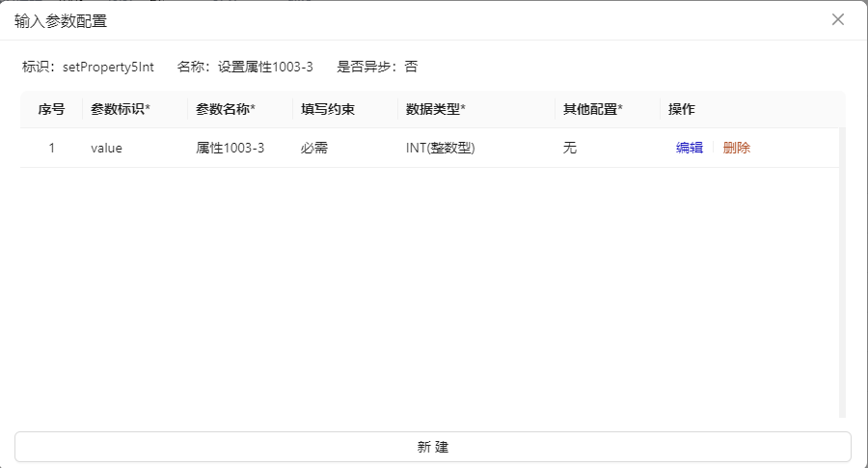Click the 参数名称* column header

226,109
